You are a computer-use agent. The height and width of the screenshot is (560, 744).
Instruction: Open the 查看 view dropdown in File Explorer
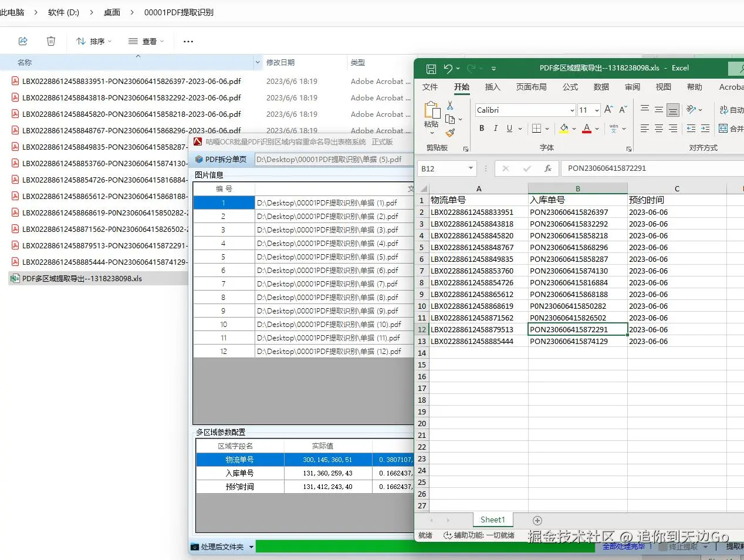tap(146, 41)
